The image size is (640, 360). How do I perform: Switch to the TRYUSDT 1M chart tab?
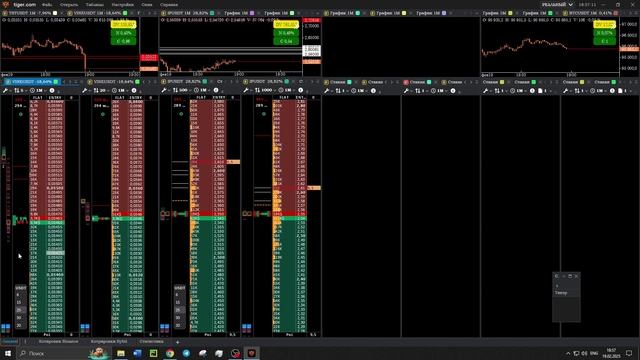(30, 13)
